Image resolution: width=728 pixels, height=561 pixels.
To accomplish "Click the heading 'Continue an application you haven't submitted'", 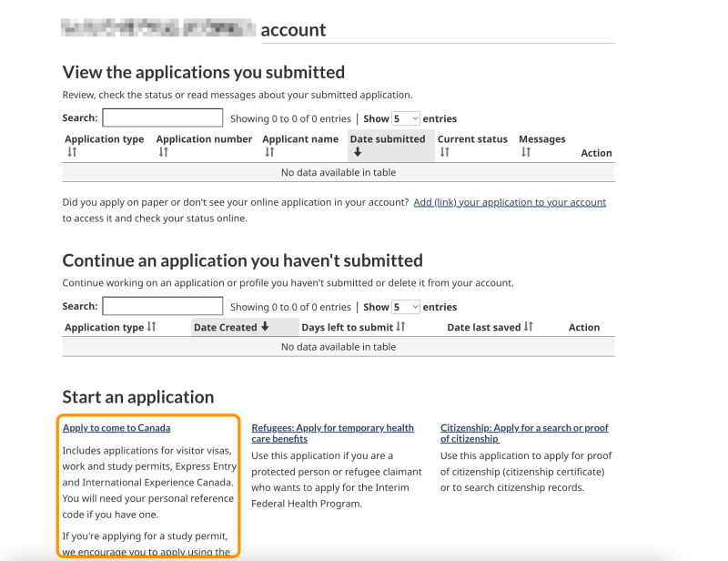I will tap(243, 260).
